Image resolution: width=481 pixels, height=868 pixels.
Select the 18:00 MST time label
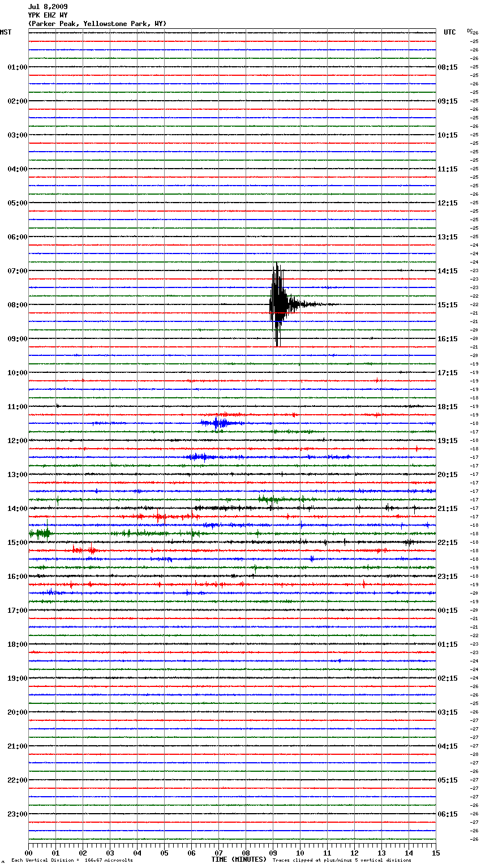[18, 644]
